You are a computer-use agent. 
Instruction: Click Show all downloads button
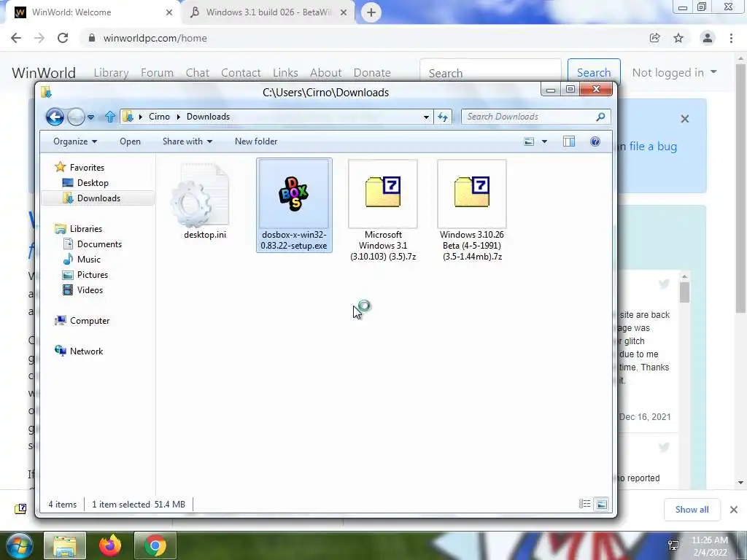point(692,510)
